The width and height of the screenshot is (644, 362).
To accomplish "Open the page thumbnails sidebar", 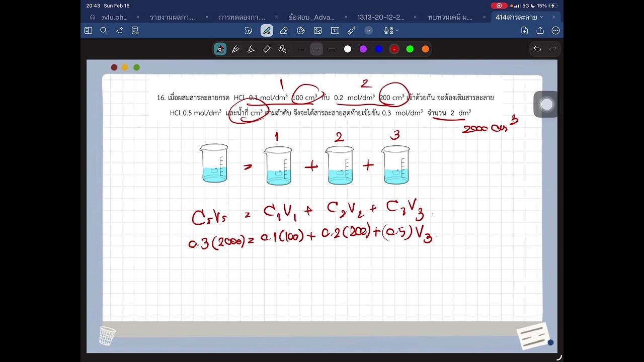I will (88, 31).
